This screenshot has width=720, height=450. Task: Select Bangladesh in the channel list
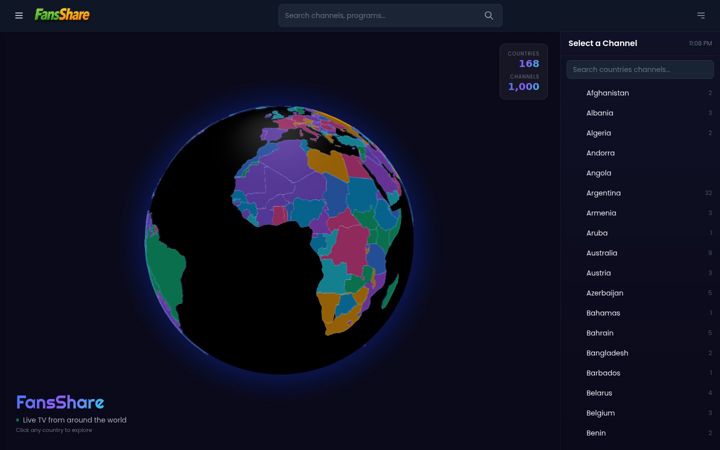coord(640,353)
